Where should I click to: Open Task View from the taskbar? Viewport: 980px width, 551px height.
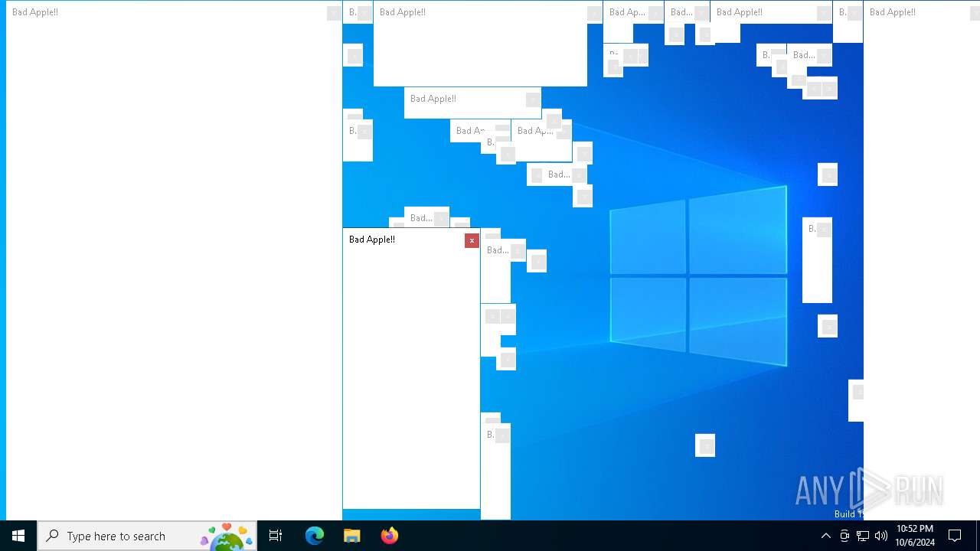tap(276, 536)
